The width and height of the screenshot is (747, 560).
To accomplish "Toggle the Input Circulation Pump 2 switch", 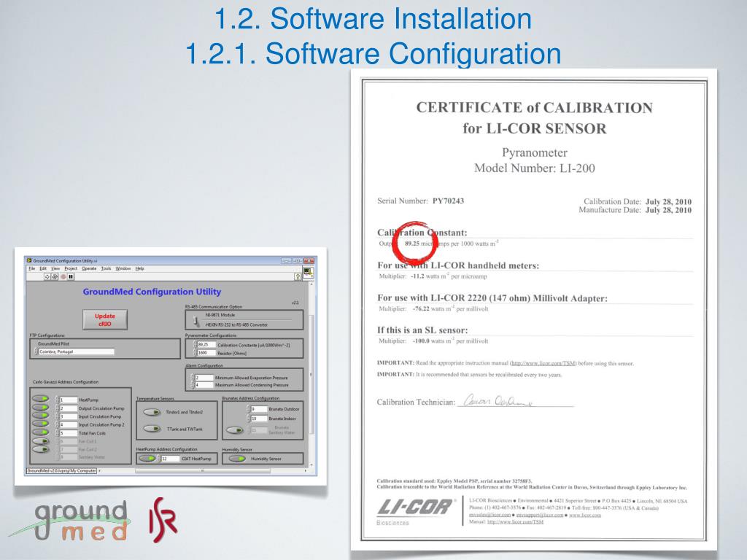I will (41, 424).
